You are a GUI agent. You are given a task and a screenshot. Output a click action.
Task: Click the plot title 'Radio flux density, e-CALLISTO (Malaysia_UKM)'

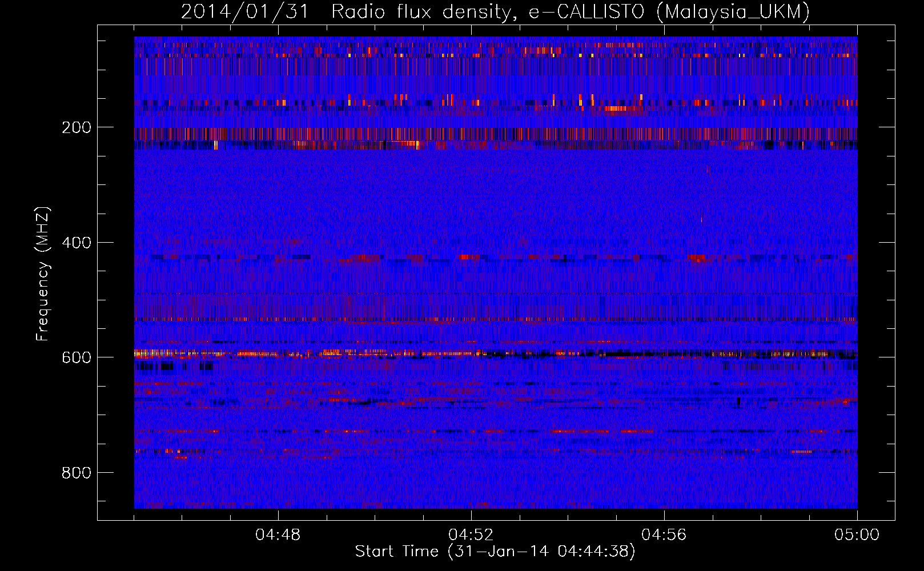point(571,11)
